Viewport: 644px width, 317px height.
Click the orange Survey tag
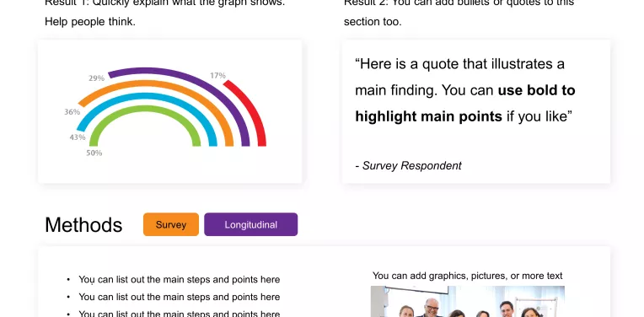click(171, 224)
